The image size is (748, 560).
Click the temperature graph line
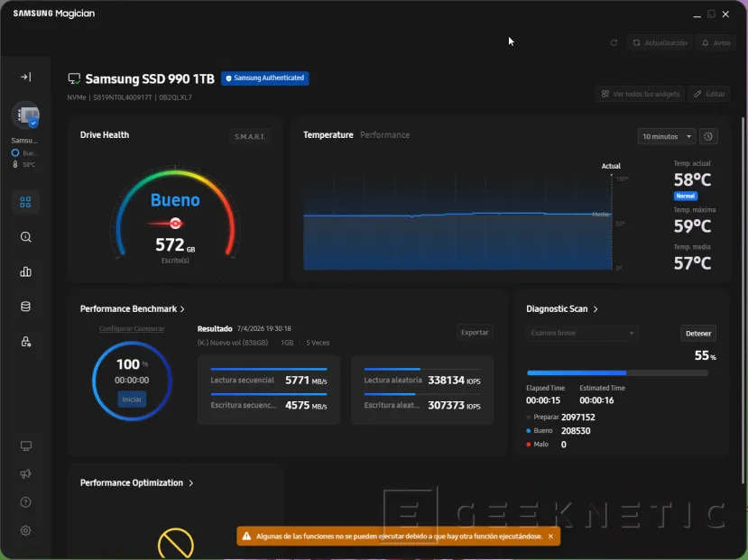[x=457, y=215]
